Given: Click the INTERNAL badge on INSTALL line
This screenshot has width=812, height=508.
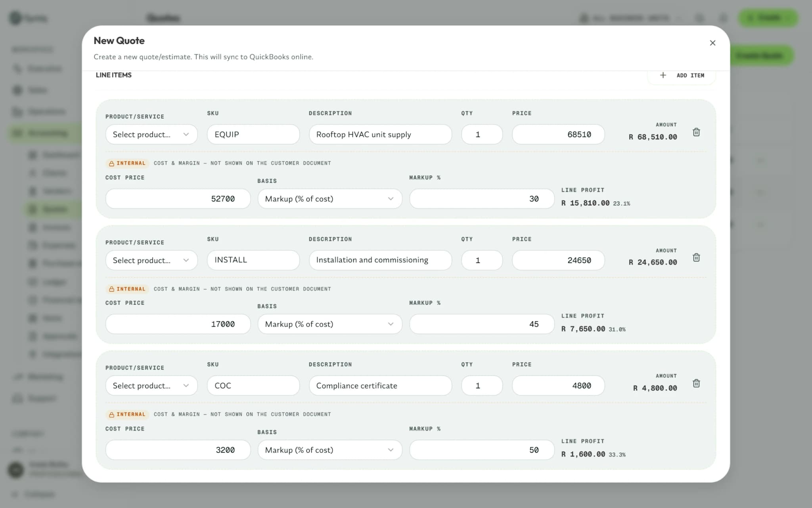Looking at the screenshot, I should 127,289.
